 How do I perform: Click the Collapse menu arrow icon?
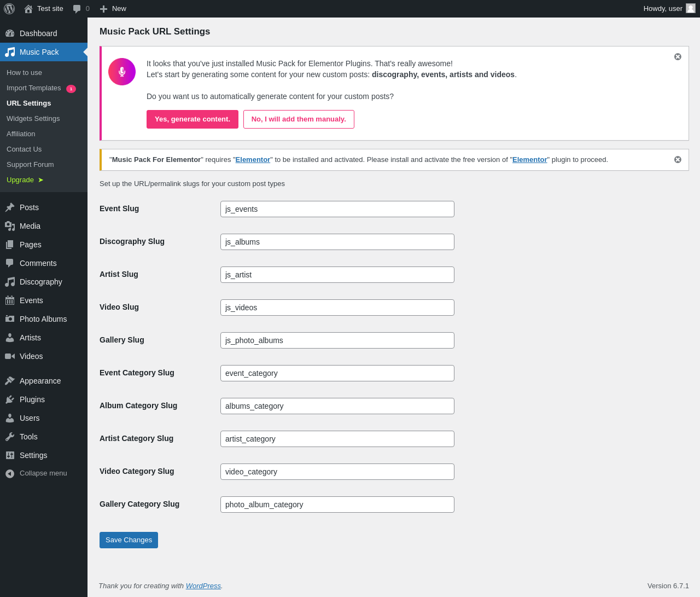(x=10, y=473)
